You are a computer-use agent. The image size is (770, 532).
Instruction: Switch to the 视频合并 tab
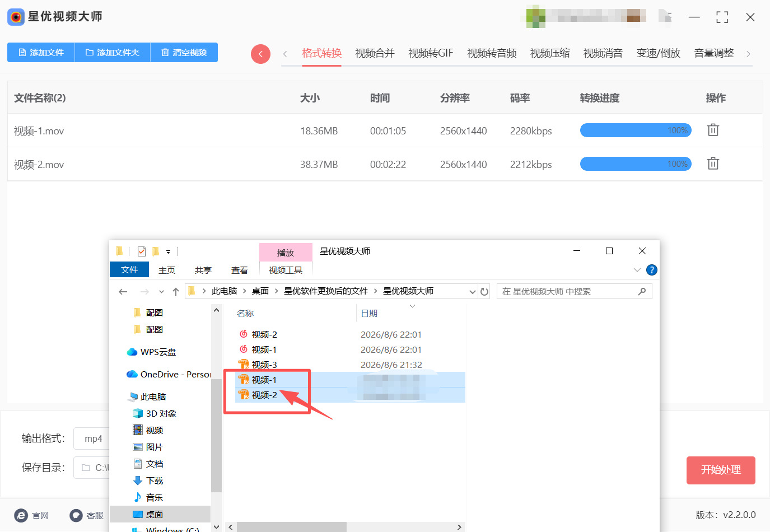coord(375,53)
